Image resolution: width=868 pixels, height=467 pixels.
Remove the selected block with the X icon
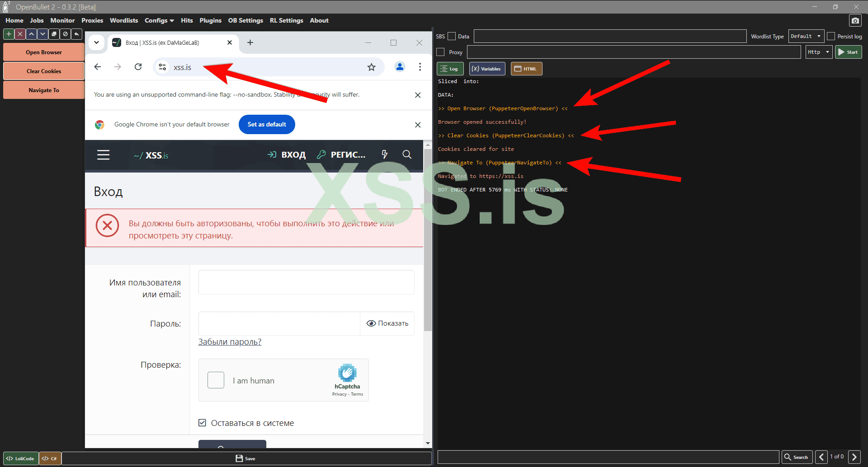(20, 34)
